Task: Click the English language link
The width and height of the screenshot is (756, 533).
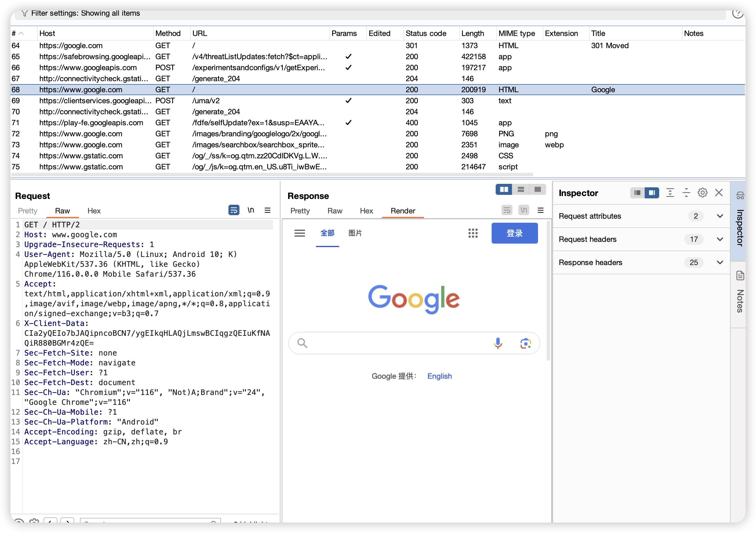Action: point(439,376)
